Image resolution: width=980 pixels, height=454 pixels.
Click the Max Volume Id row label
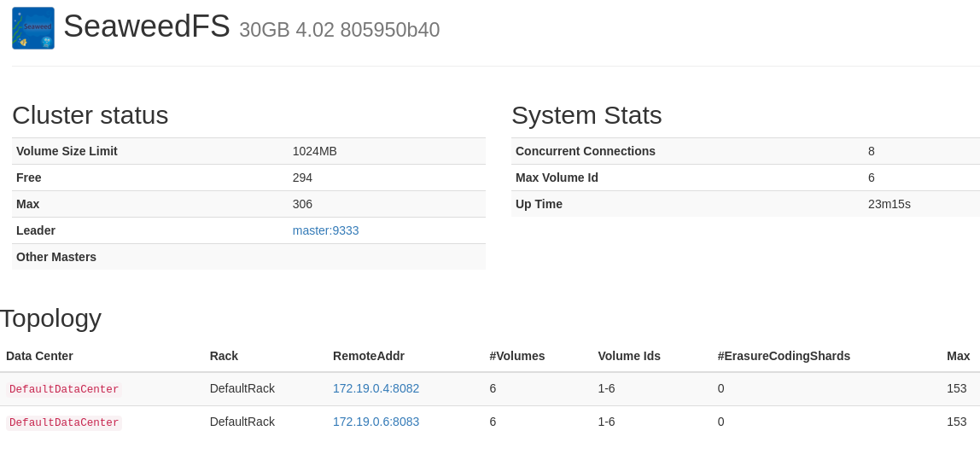coord(557,178)
